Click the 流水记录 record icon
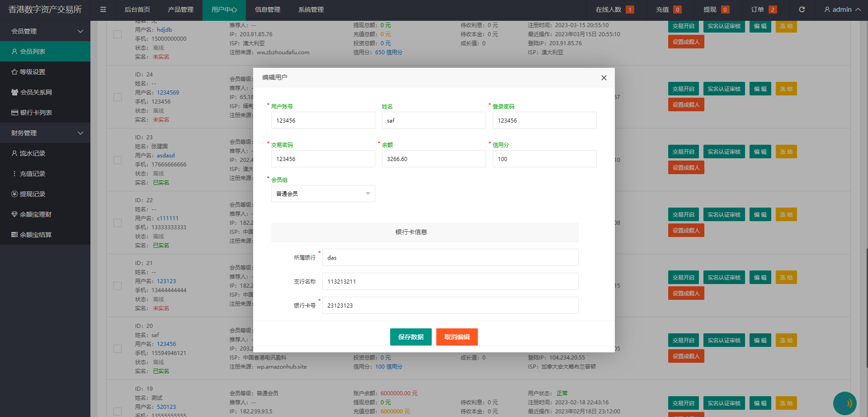This screenshot has height=417, width=868. click(x=15, y=153)
